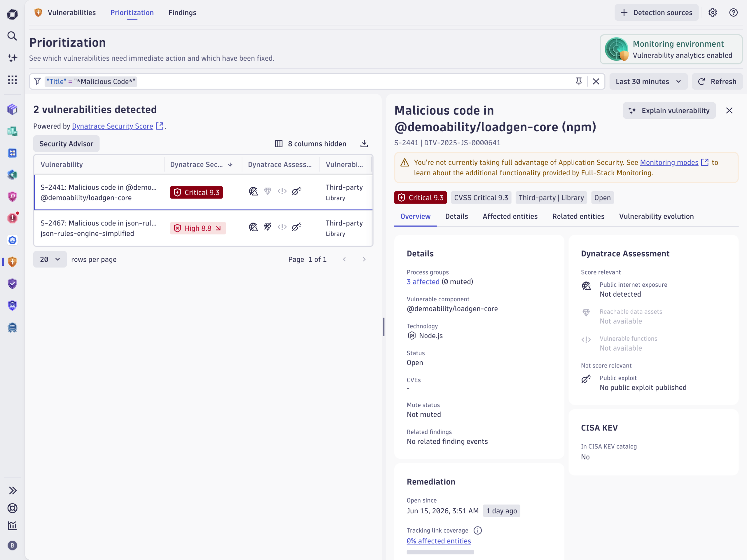Open the purple checkmark shield app in sidebar
This screenshot has width=747, height=560.
[x=13, y=283]
